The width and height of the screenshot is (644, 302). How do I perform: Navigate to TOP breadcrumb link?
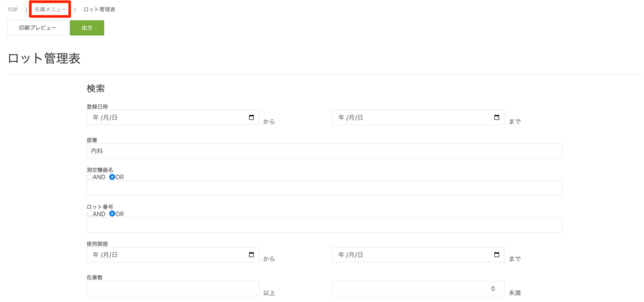click(13, 9)
